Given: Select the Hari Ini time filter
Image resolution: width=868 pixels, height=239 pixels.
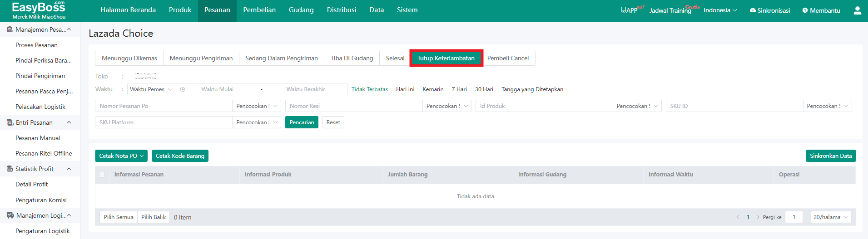Looking at the screenshot, I should (x=405, y=89).
